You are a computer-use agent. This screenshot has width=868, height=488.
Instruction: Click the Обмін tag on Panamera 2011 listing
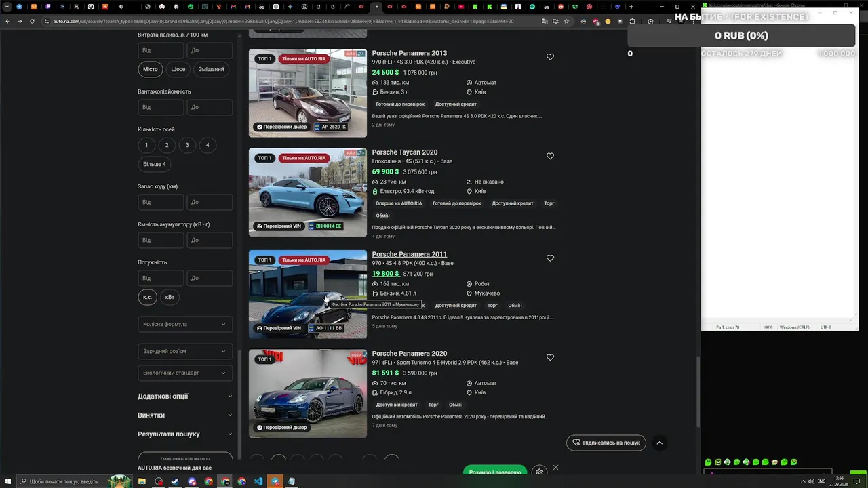(515, 306)
